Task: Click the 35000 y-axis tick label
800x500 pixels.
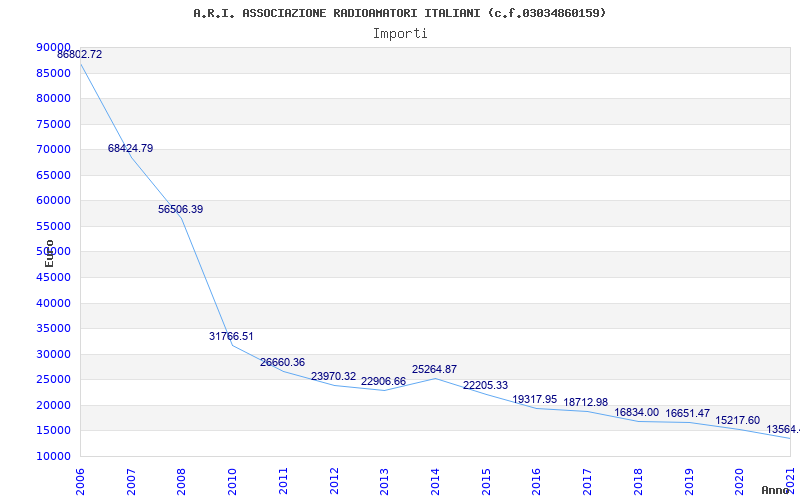Action: tap(53, 329)
